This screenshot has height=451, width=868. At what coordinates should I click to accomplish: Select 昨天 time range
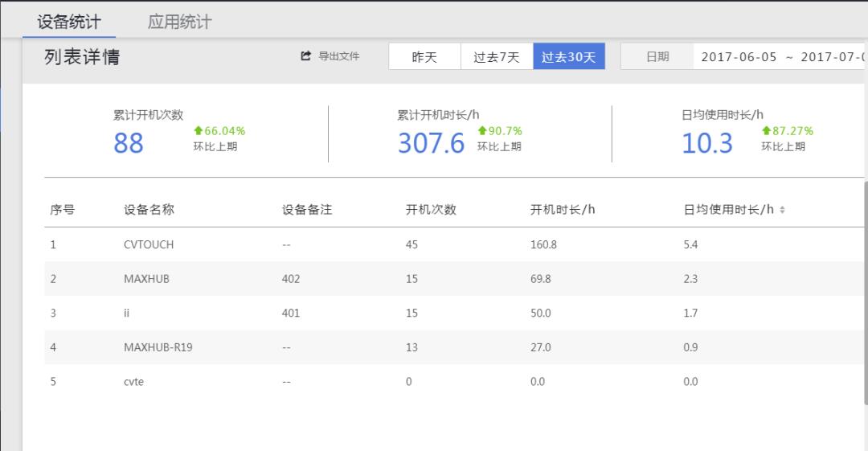(x=424, y=57)
